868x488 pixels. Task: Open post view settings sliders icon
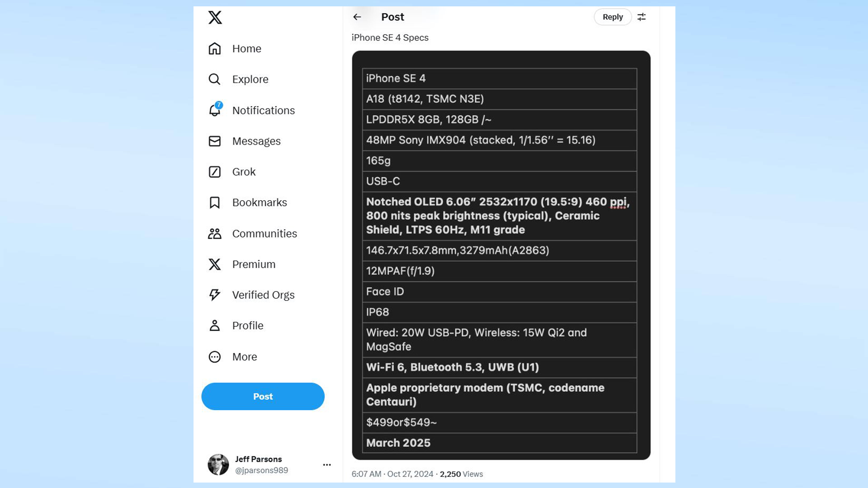coord(642,17)
